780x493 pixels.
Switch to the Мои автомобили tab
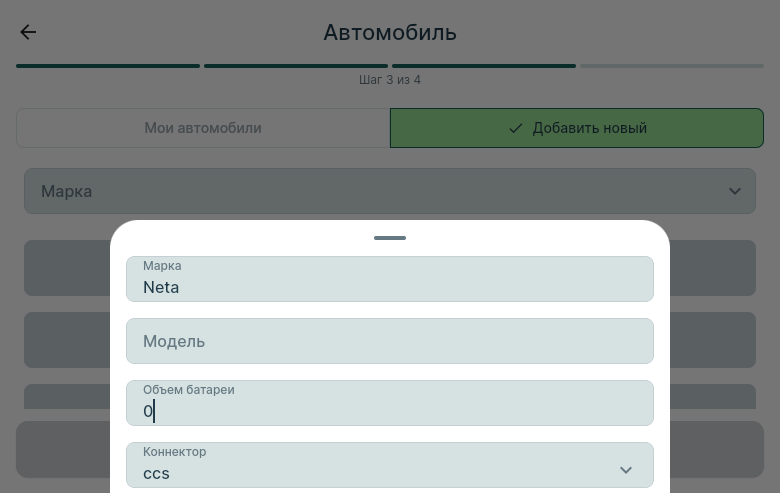(x=203, y=128)
